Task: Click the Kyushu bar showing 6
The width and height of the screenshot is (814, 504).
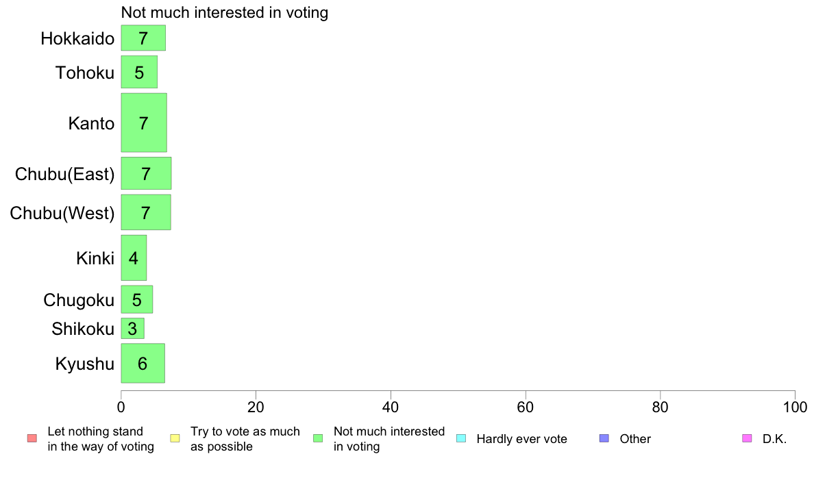Action: [x=143, y=363]
